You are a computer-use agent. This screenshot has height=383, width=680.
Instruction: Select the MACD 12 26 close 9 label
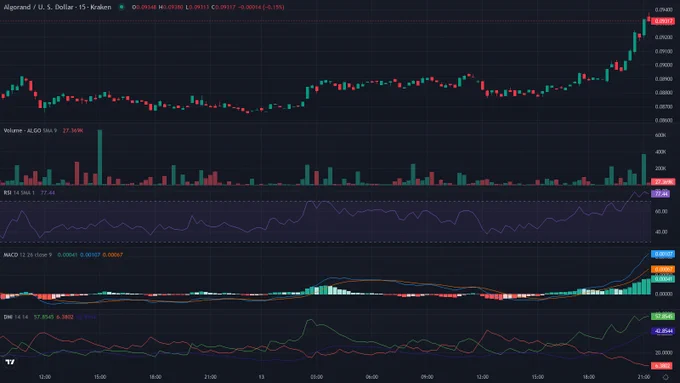point(27,255)
